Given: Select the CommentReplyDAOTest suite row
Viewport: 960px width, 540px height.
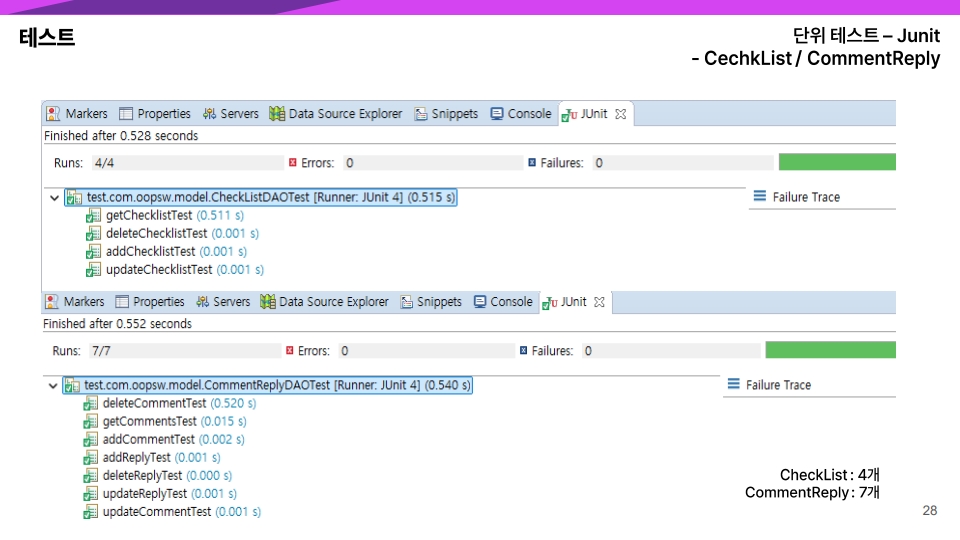Looking at the screenshot, I should coord(268,385).
